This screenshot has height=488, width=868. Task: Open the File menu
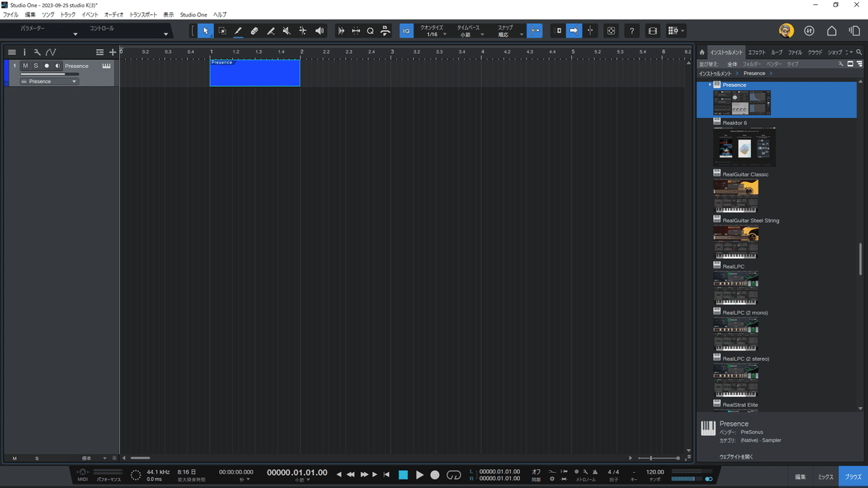pos(11,14)
